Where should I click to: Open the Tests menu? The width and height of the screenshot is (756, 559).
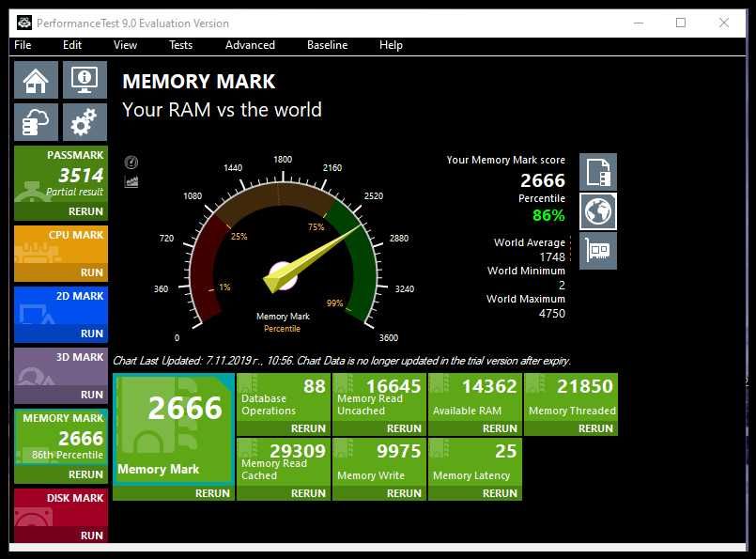(x=181, y=45)
